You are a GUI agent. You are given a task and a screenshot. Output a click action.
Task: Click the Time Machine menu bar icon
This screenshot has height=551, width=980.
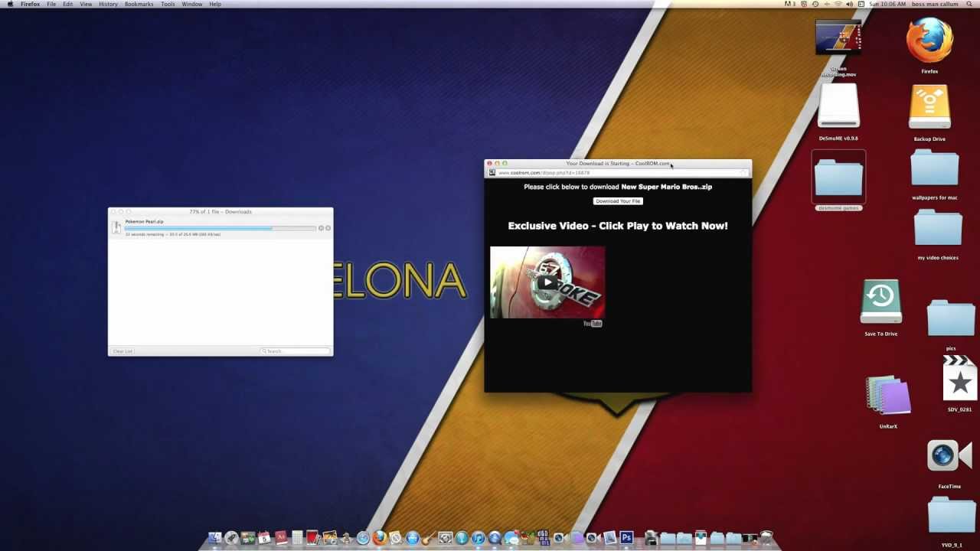pyautogui.click(x=815, y=4)
